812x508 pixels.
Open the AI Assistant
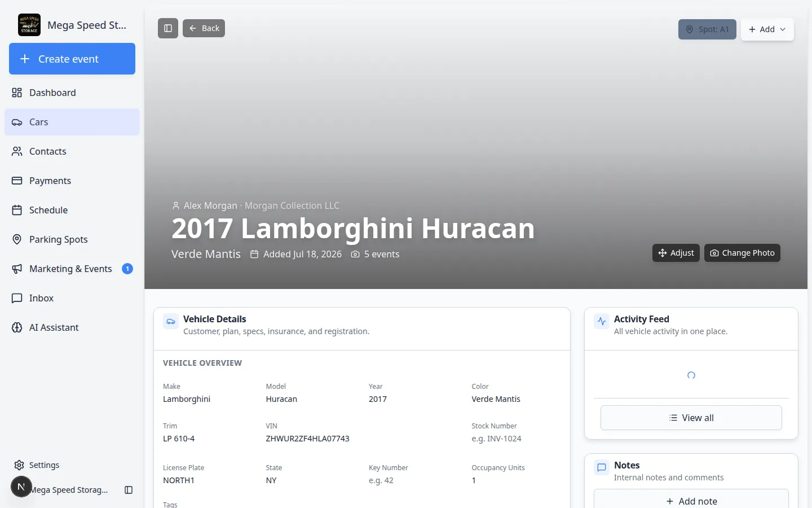click(x=72, y=327)
